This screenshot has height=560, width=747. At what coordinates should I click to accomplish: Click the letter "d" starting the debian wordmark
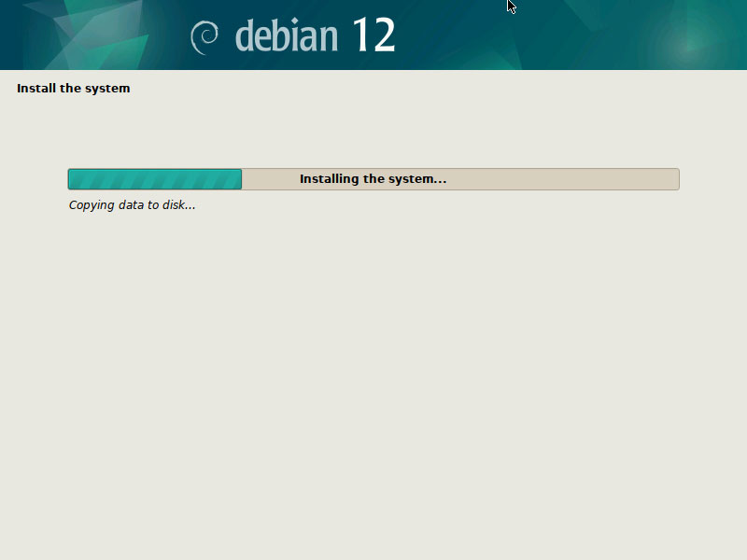pos(245,35)
